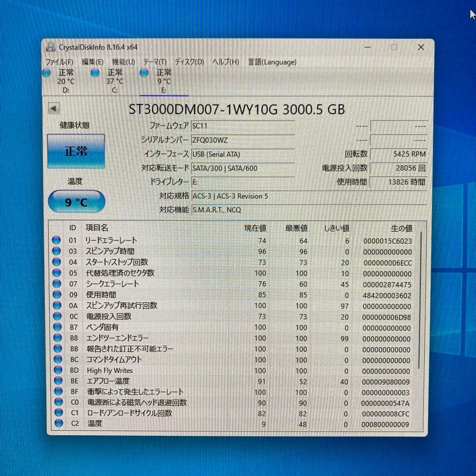This screenshot has height=476, width=476.
Task: Click the serial number field ZFQ030WZ
Action: (243, 140)
